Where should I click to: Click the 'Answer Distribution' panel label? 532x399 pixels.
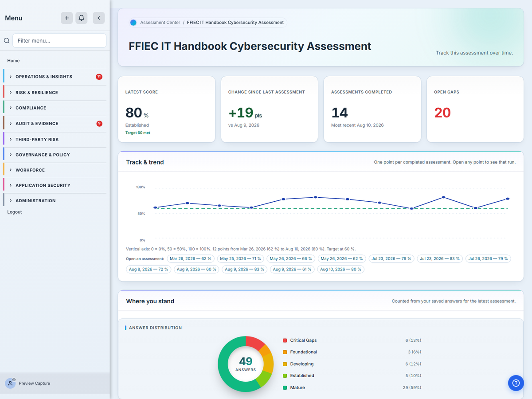coord(155,328)
